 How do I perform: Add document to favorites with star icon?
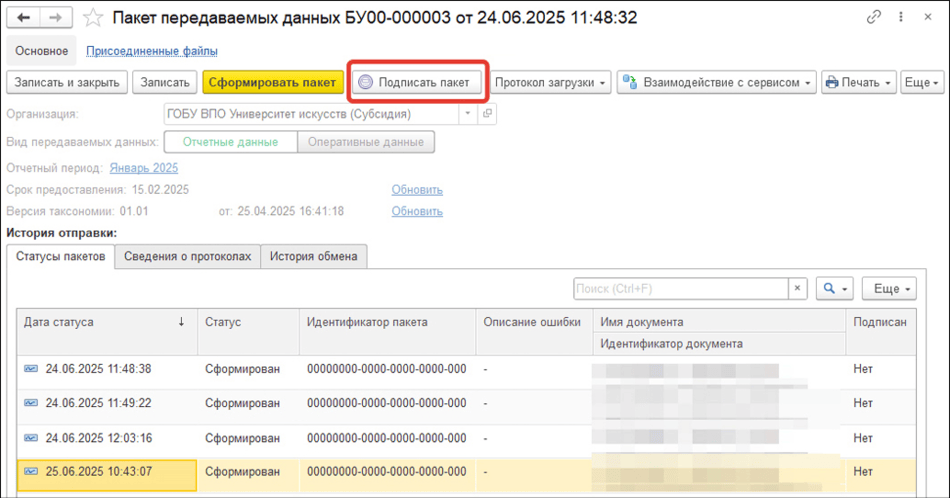[x=93, y=18]
